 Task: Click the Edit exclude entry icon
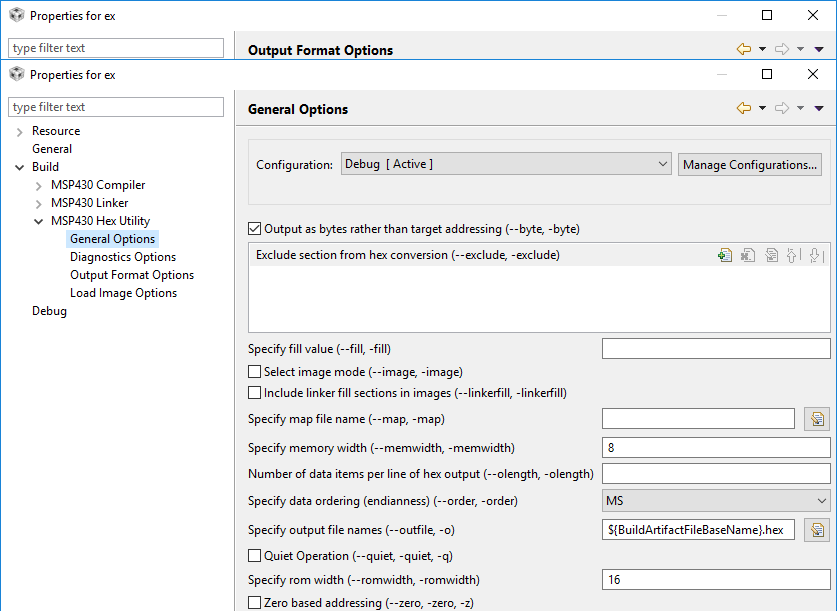point(771,256)
